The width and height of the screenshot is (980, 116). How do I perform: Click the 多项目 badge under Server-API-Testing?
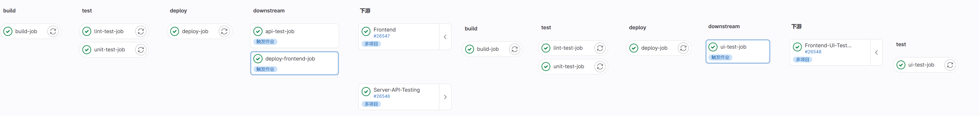[x=371, y=104]
